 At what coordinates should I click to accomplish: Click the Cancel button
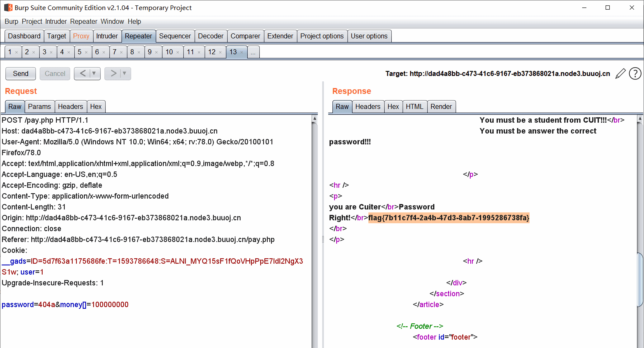55,73
